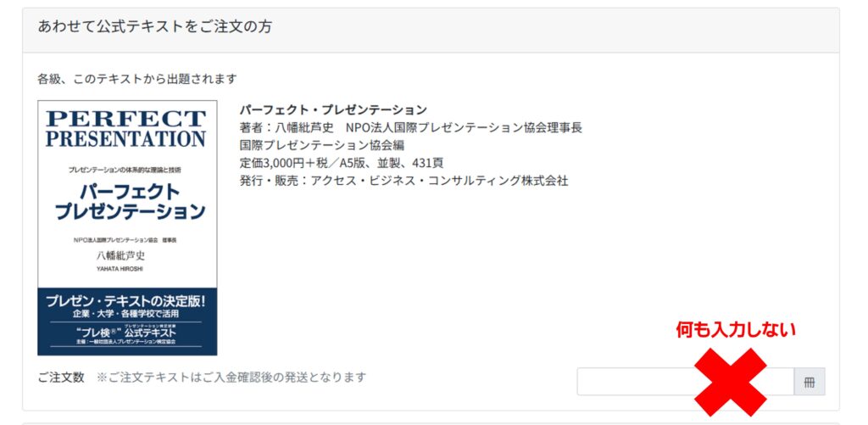
Task: Click the "プレ検" 公式テキスト label on cover
Action: click(x=126, y=332)
